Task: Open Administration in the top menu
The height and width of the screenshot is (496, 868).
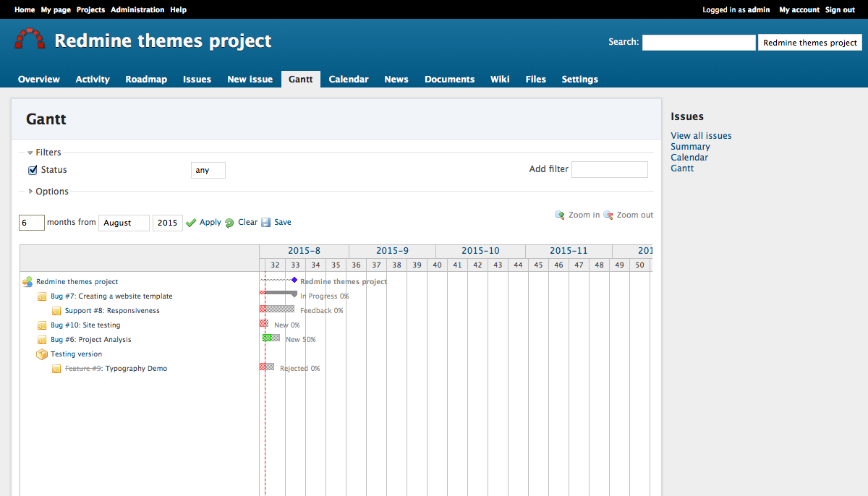Action: (137, 9)
